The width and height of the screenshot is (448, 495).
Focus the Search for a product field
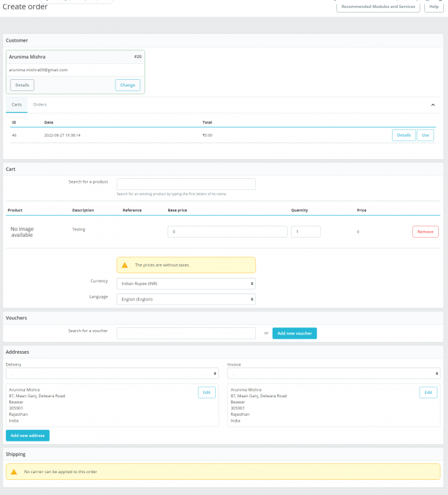186,184
